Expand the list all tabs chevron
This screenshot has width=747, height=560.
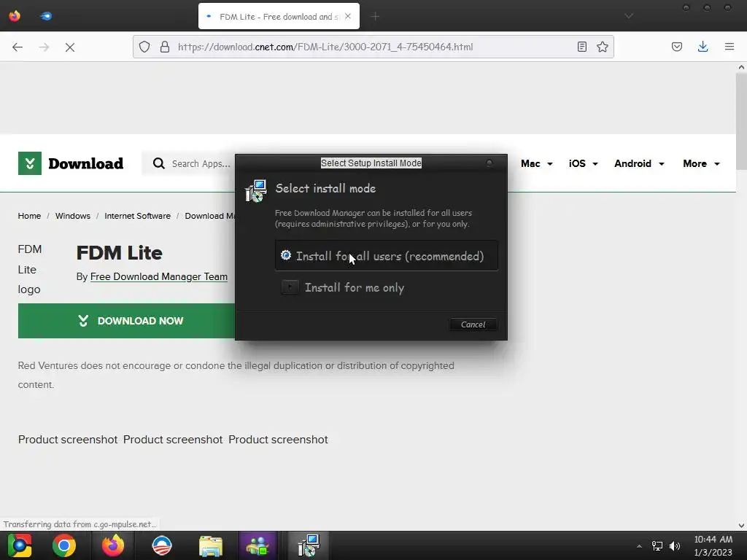tap(629, 16)
